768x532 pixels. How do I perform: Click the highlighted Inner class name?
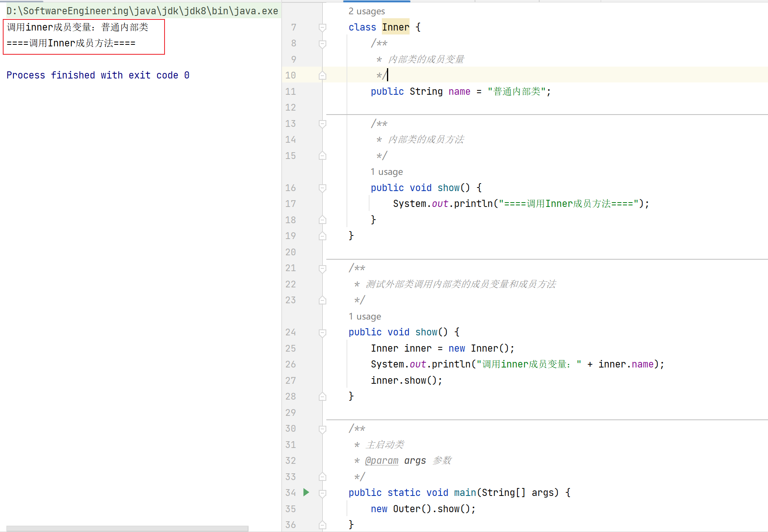(396, 27)
